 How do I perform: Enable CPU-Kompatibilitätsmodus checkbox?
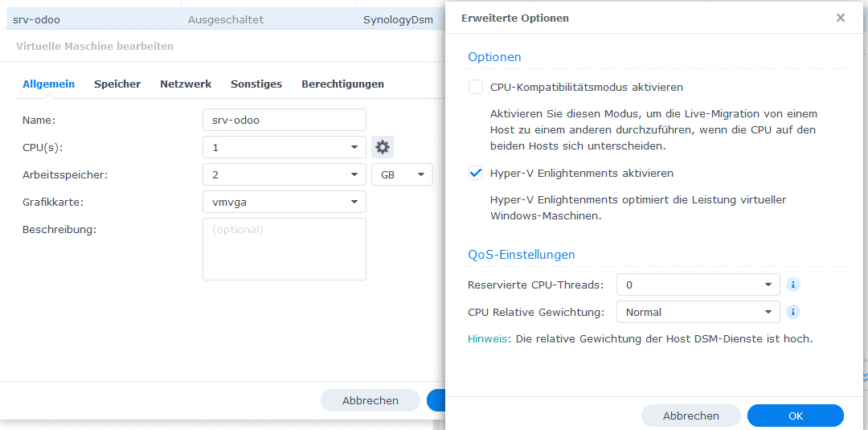pyautogui.click(x=476, y=87)
